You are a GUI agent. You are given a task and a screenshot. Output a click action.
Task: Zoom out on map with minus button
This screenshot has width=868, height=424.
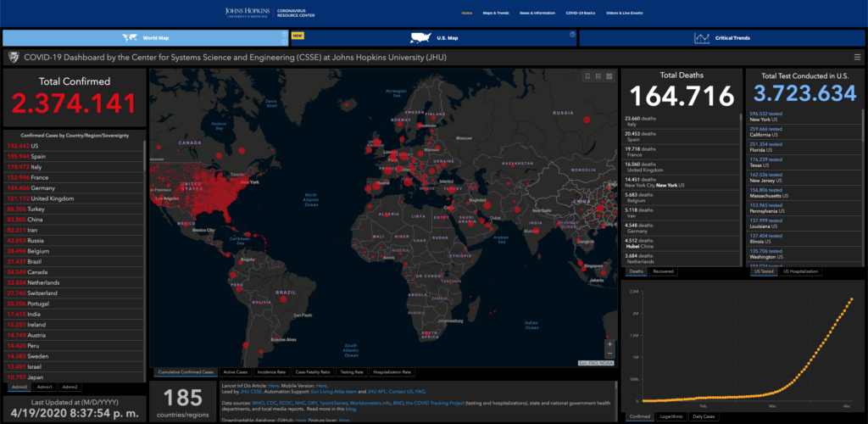609,354
